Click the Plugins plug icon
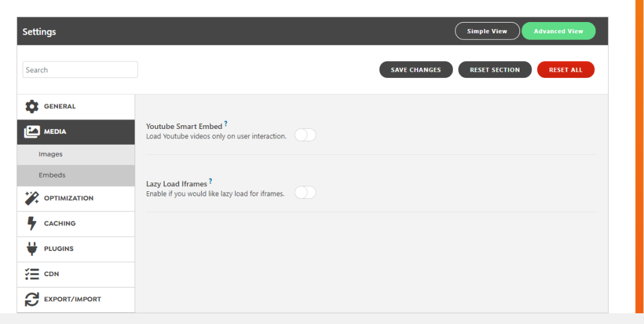The height and width of the screenshot is (324, 644). [x=31, y=249]
